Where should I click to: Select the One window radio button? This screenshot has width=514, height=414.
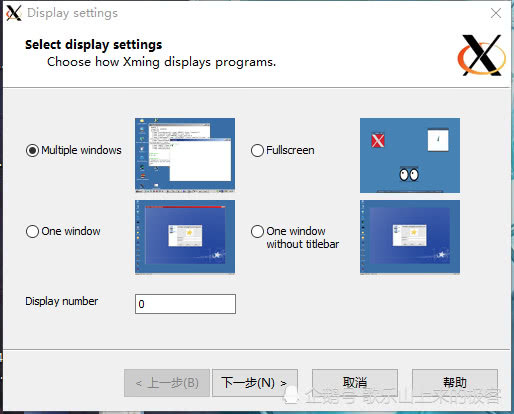(x=32, y=231)
